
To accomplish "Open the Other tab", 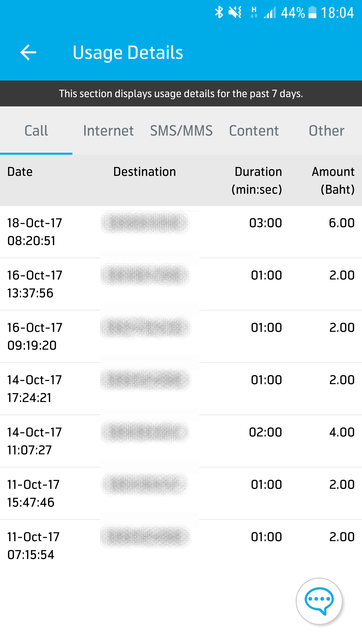I will click(326, 131).
